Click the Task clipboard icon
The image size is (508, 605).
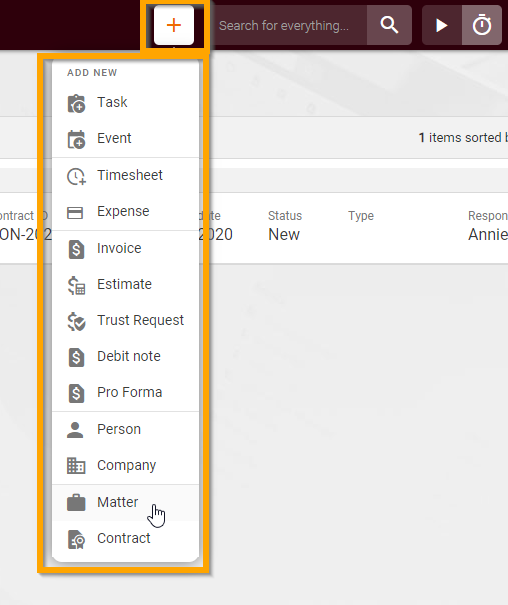tap(76, 103)
